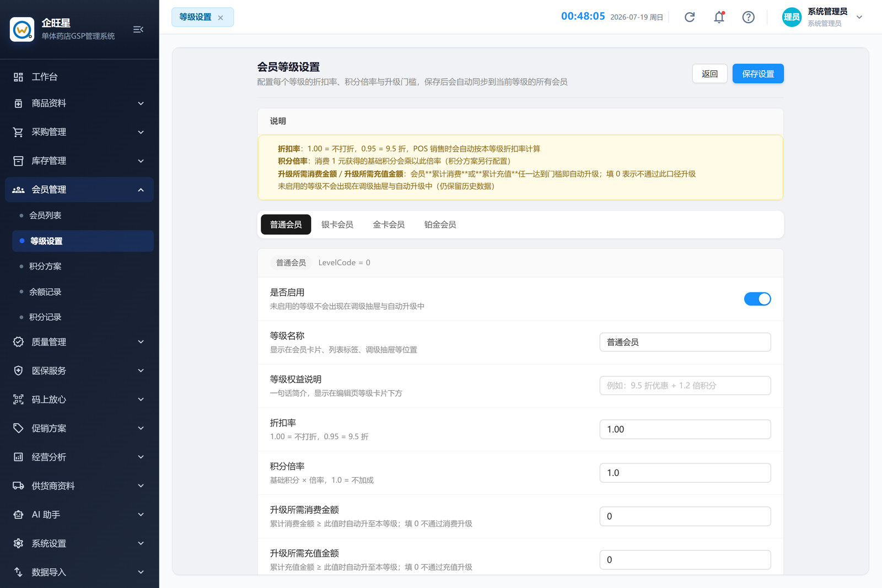Open 积分方案 in the sidebar
The image size is (882, 588).
(83, 266)
